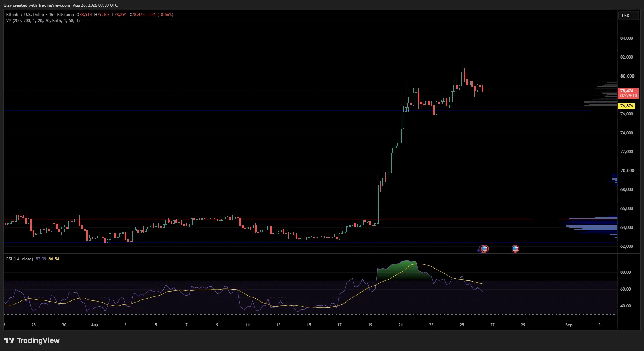Click the 60.00 RSI scale label
Screen dimensions: 644x351
pos(626,289)
